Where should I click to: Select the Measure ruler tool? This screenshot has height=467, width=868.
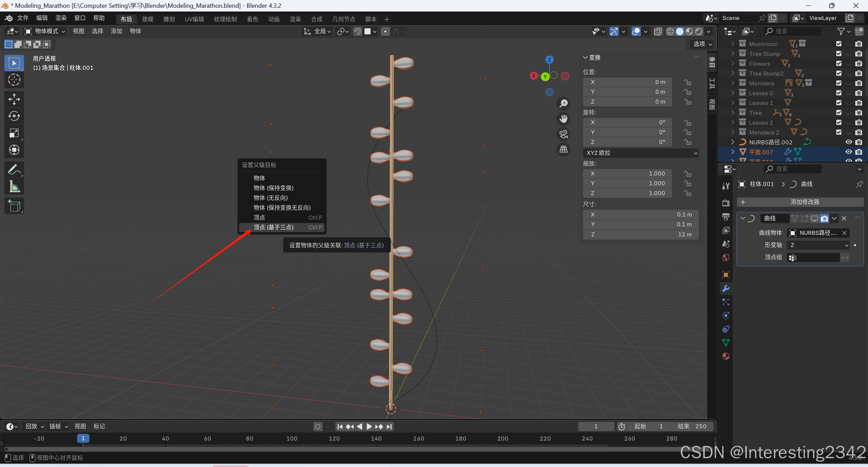click(14, 186)
